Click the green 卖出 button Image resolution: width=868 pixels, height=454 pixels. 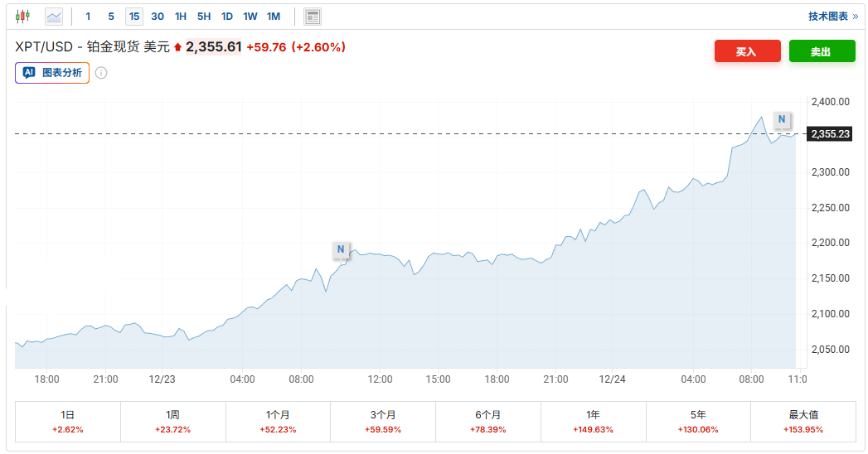point(821,51)
